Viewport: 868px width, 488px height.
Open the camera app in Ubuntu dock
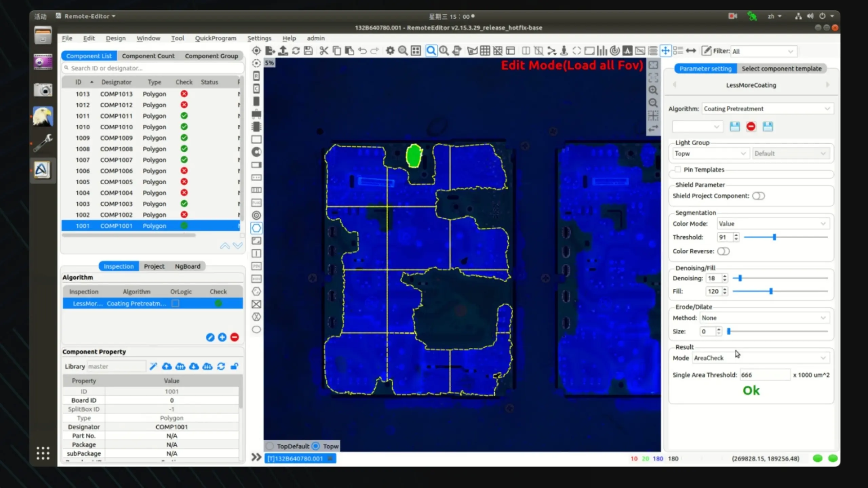tap(43, 90)
